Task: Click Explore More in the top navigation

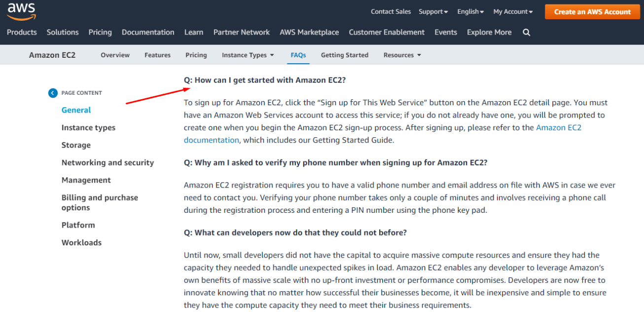Action: point(489,32)
